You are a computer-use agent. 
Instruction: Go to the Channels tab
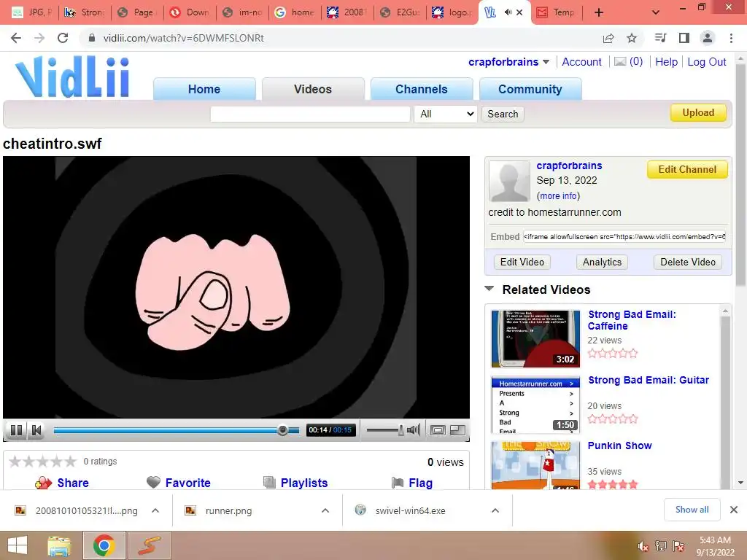pyautogui.click(x=422, y=89)
